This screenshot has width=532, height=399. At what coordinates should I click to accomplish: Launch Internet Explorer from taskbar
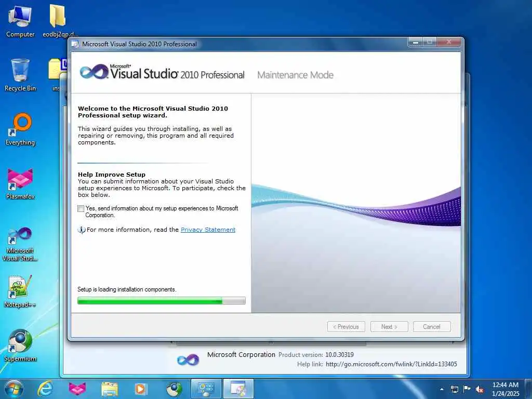click(x=45, y=389)
